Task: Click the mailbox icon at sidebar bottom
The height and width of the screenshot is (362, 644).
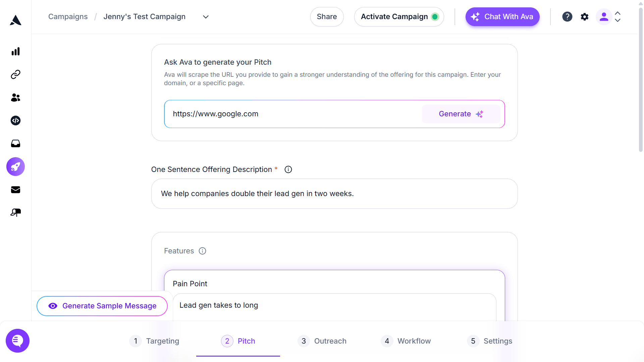Action: pos(15,212)
